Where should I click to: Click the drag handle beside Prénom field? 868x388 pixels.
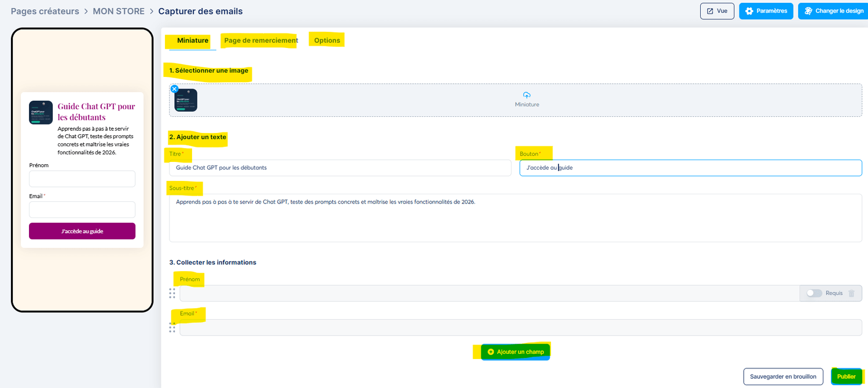point(172,293)
